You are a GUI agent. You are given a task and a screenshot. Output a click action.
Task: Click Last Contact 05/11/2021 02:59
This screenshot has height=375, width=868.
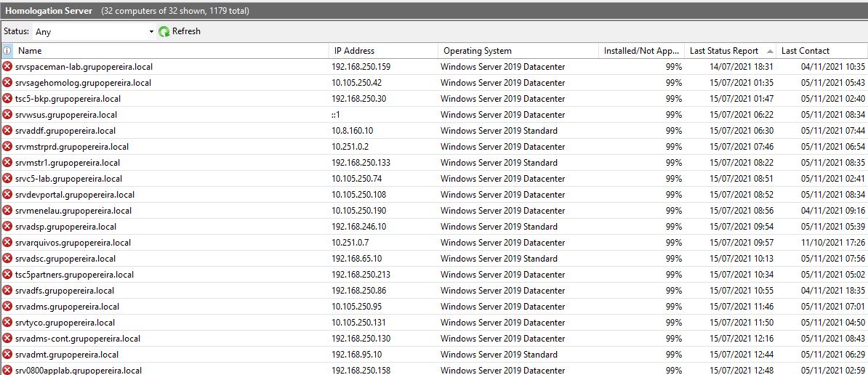tap(833, 370)
